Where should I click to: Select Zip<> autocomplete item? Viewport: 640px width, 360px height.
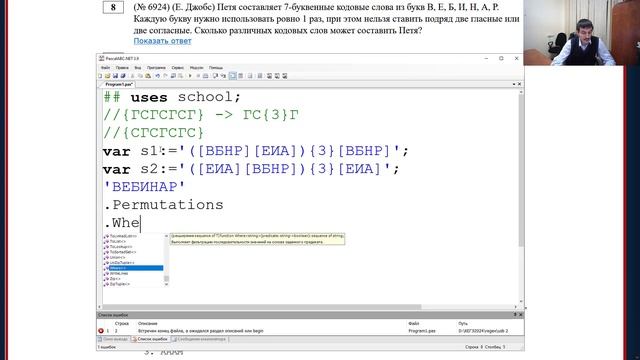point(115,279)
